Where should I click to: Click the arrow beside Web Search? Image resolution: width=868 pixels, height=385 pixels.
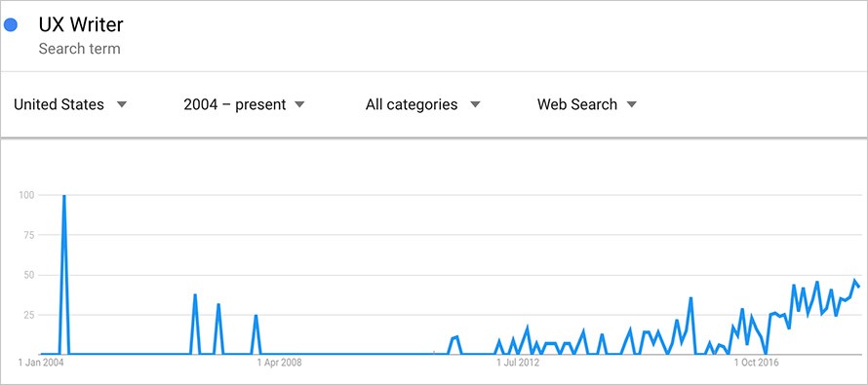tap(632, 104)
